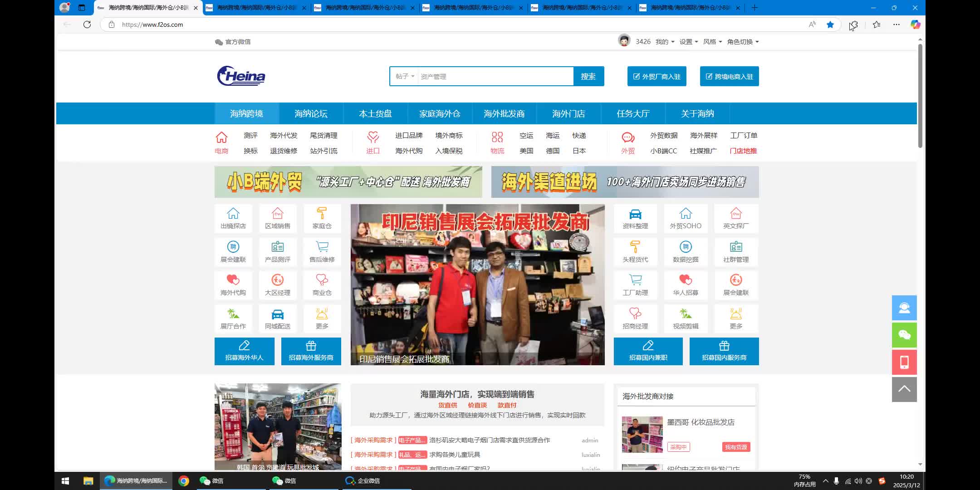Click the 门店地推 red link
The height and width of the screenshot is (490, 980).
[743, 151]
